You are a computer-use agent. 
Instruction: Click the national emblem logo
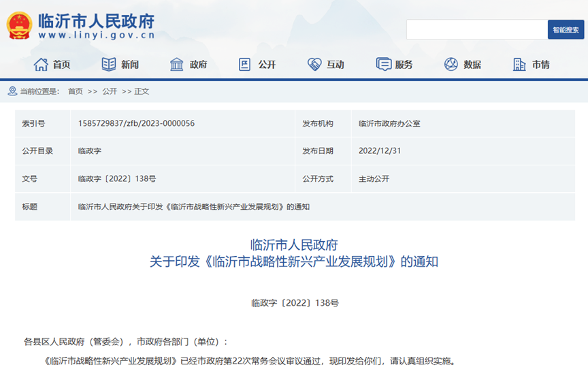pos(19,25)
